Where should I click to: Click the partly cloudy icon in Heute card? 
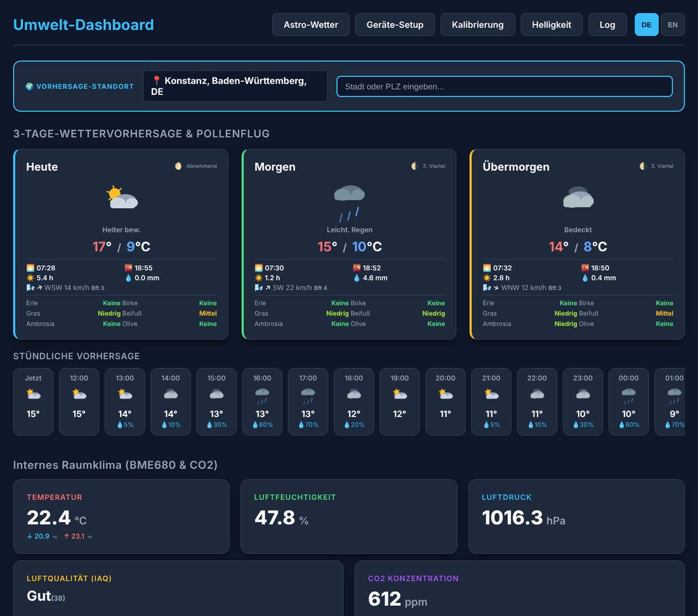(x=122, y=197)
